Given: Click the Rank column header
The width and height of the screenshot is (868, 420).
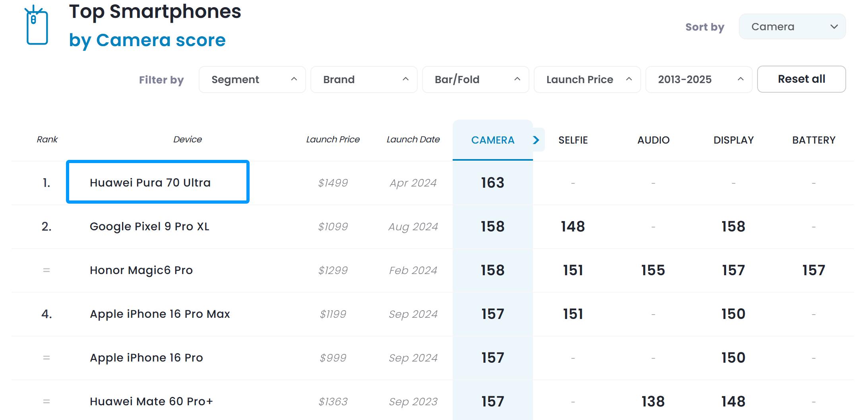Looking at the screenshot, I should 47,140.
